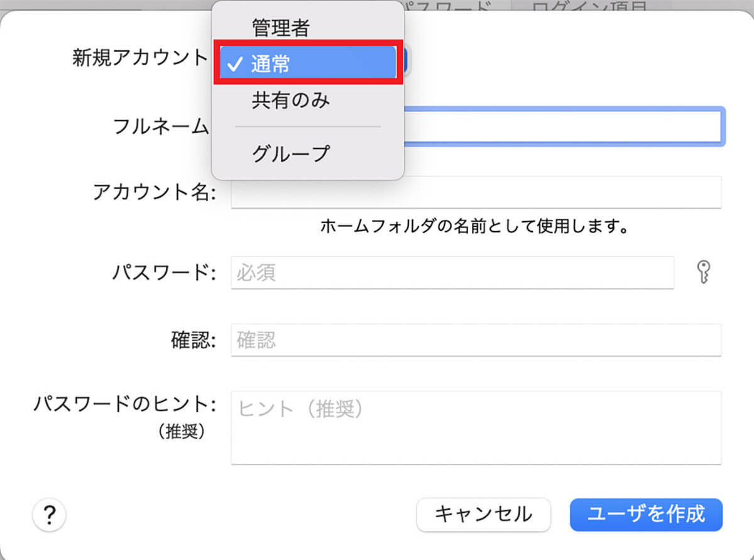Click the 新規アカウント label
The height and width of the screenshot is (560, 754).
(140, 58)
